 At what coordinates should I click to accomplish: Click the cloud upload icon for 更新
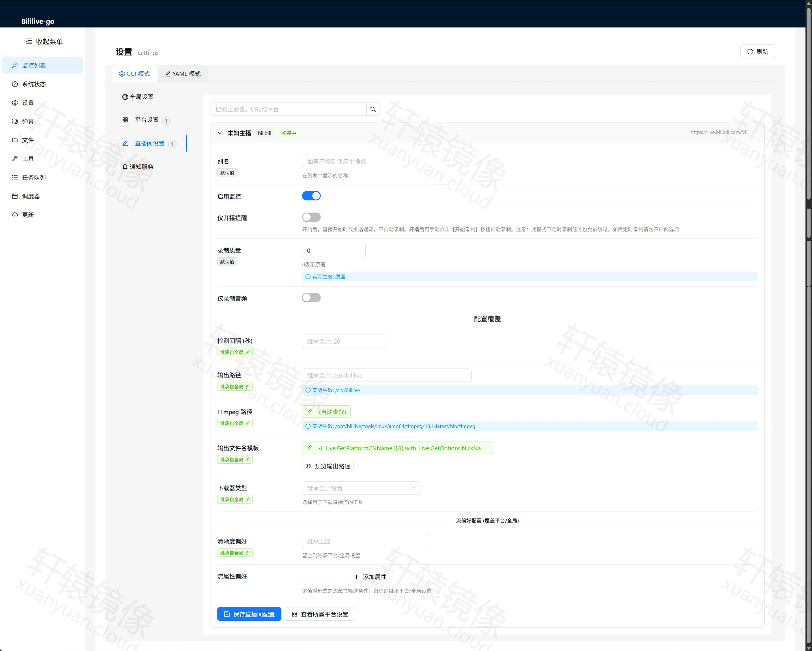click(x=15, y=215)
